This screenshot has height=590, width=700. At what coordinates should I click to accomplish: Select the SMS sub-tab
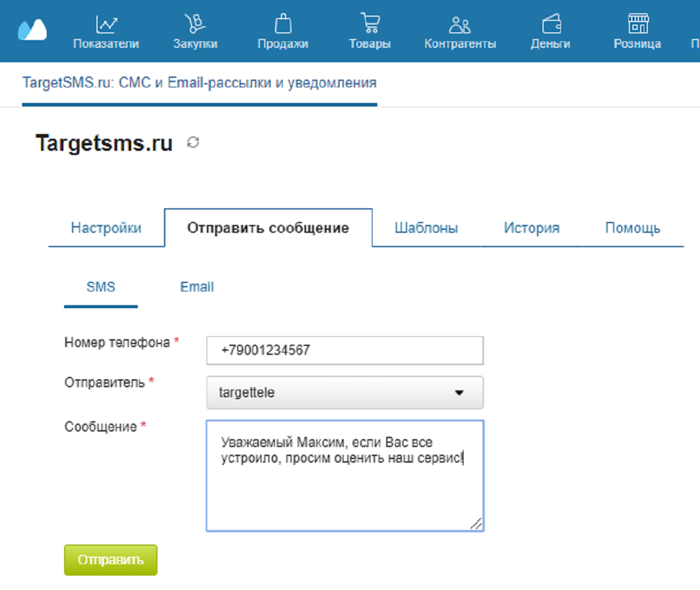pyautogui.click(x=101, y=287)
